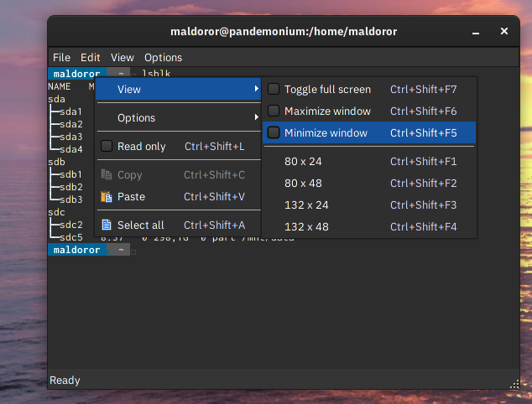Click the Select all document icon
Viewport: 532px width, 404px height.
107,225
